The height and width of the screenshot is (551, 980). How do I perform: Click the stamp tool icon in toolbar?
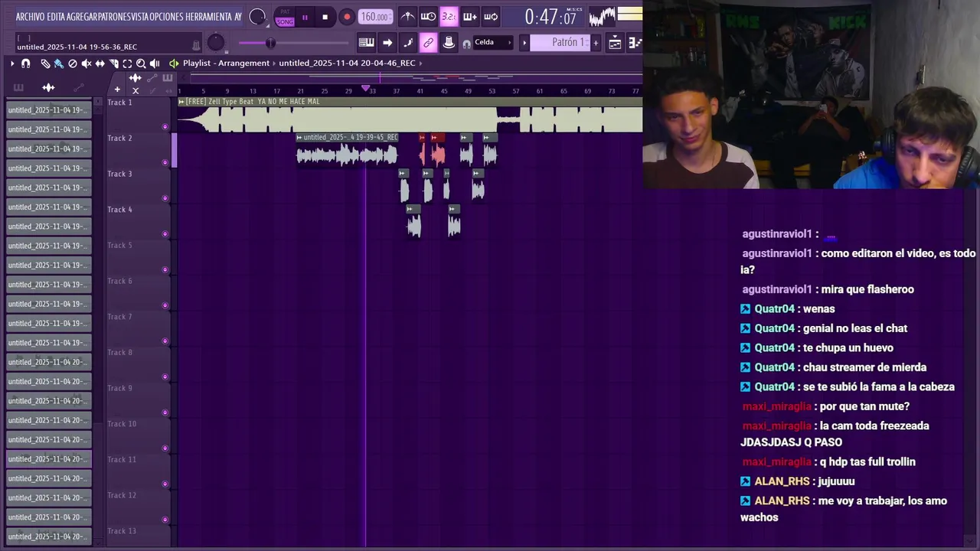point(449,43)
